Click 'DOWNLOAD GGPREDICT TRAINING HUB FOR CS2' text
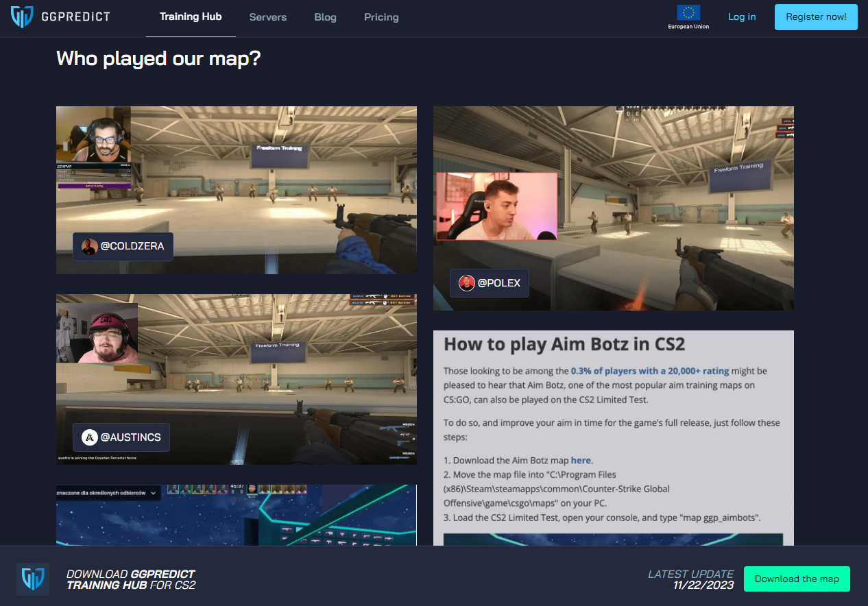Screen dimensions: 868x606 (131, 579)
